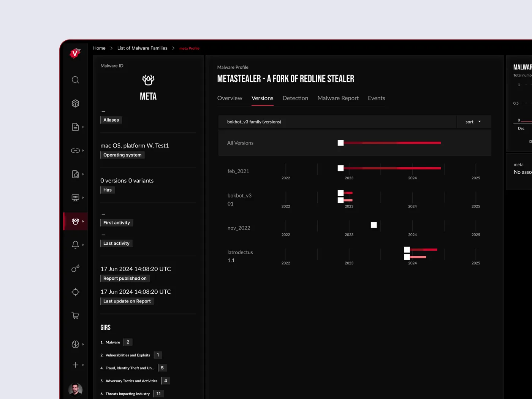Screen dimensions: 532x399
Task: Expand the bell alerts submenu arrow
Action: tap(83, 245)
